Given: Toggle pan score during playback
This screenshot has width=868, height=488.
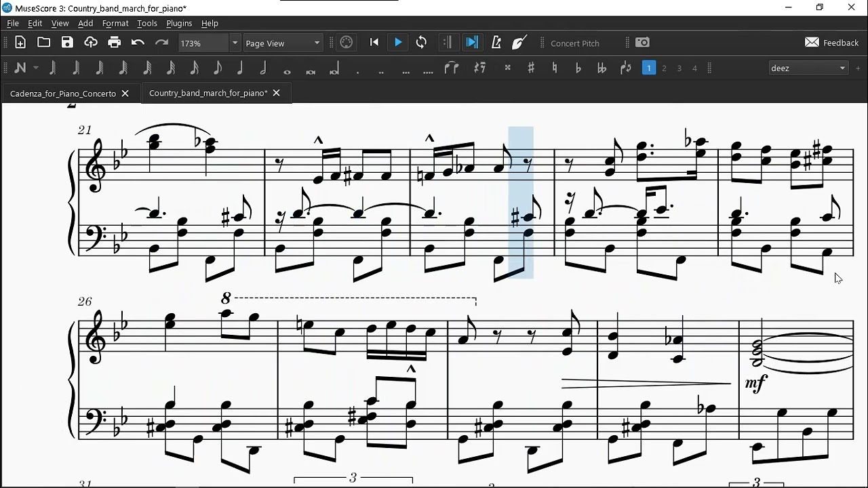Looking at the screenshot, I should tap(472, 43).
